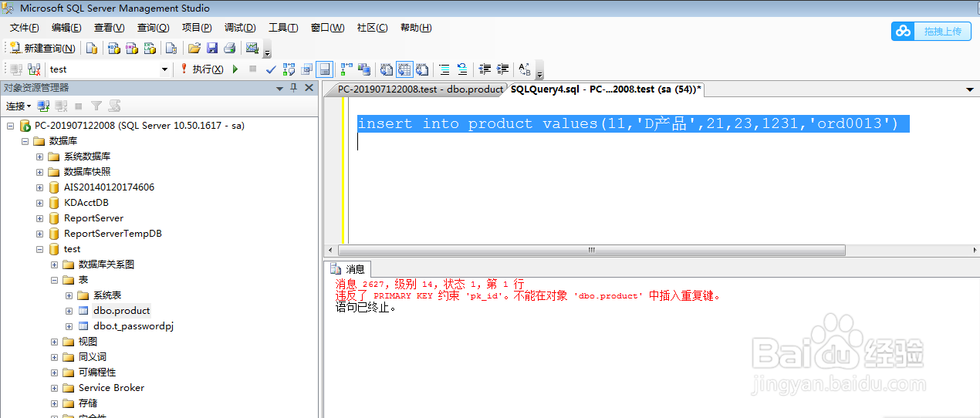The height and width of the screenshot is (418, 980).
Task: Open the 查询(Q) menu
Action: (154, 28)
